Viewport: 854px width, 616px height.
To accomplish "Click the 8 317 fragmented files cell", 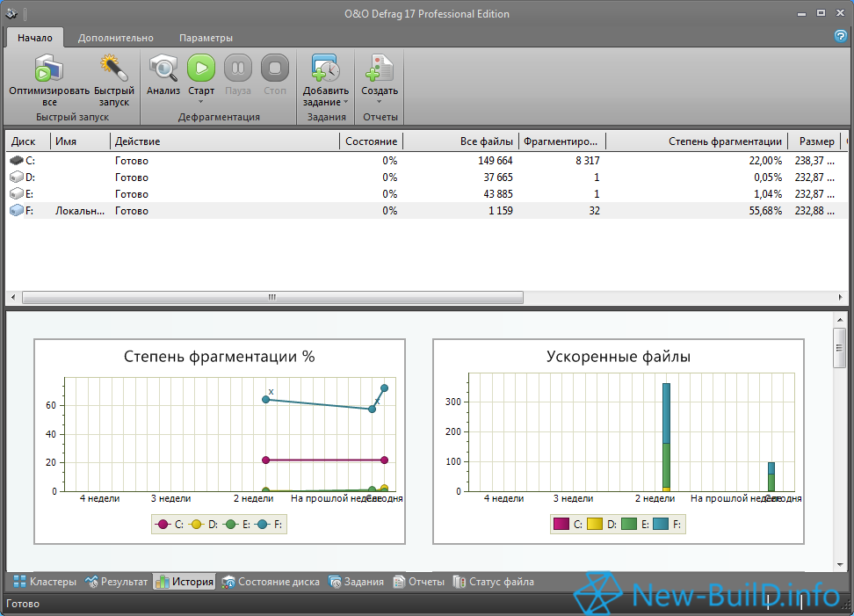I will (x=587, y=161).
